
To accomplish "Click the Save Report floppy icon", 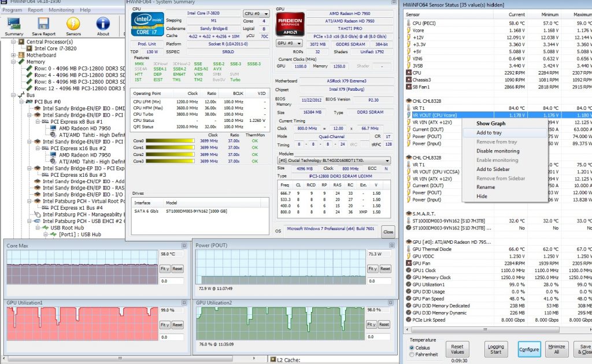I will (x=43, y=24).
